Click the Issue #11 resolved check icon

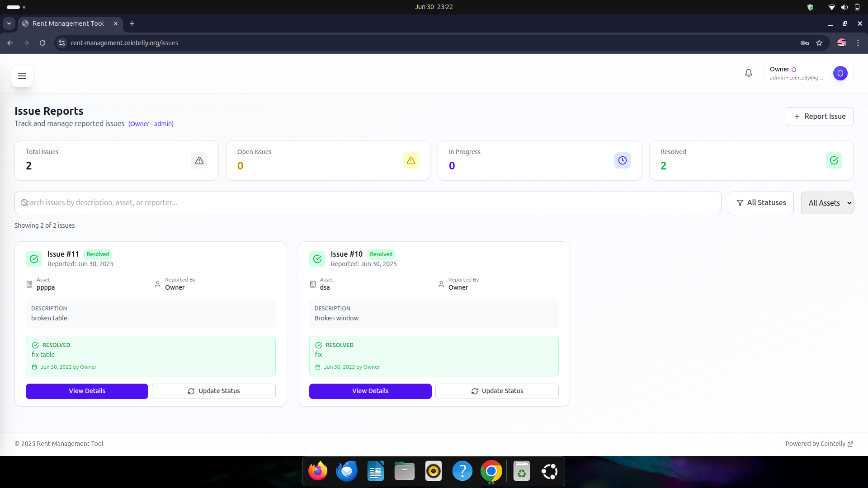pos(34,259)
